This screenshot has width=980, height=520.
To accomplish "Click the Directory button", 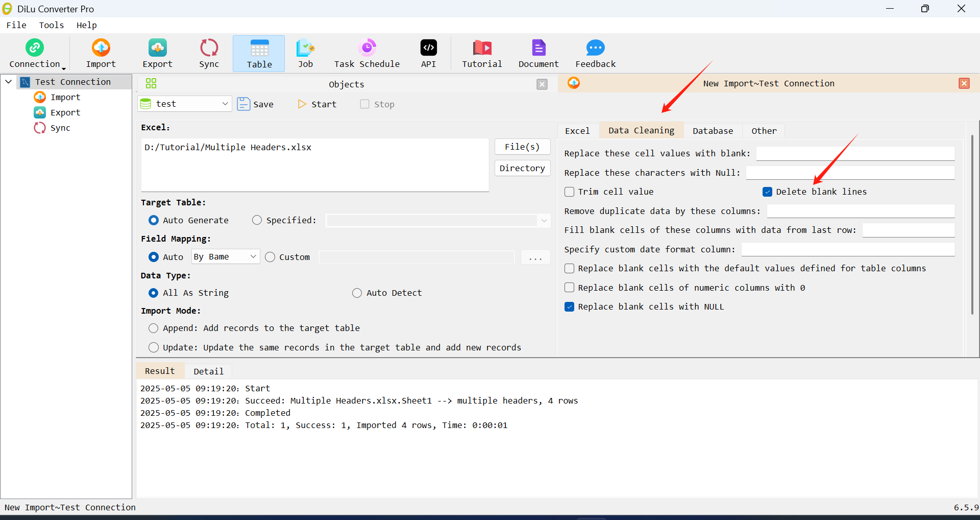I will pos(522,168).
